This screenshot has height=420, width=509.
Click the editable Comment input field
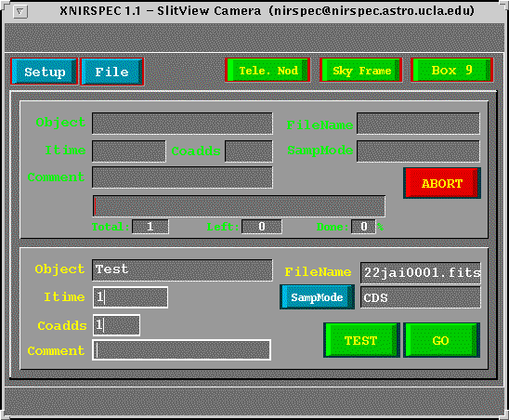181,350
